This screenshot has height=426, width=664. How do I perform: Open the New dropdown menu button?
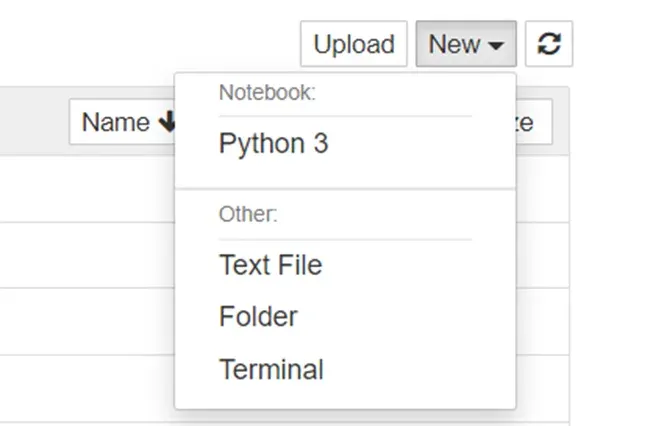pos(466,45)
